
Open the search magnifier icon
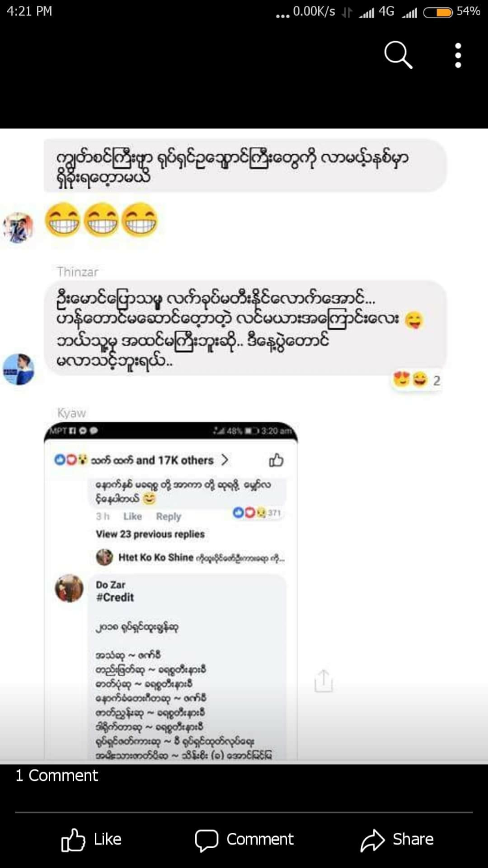pos(398,55)
